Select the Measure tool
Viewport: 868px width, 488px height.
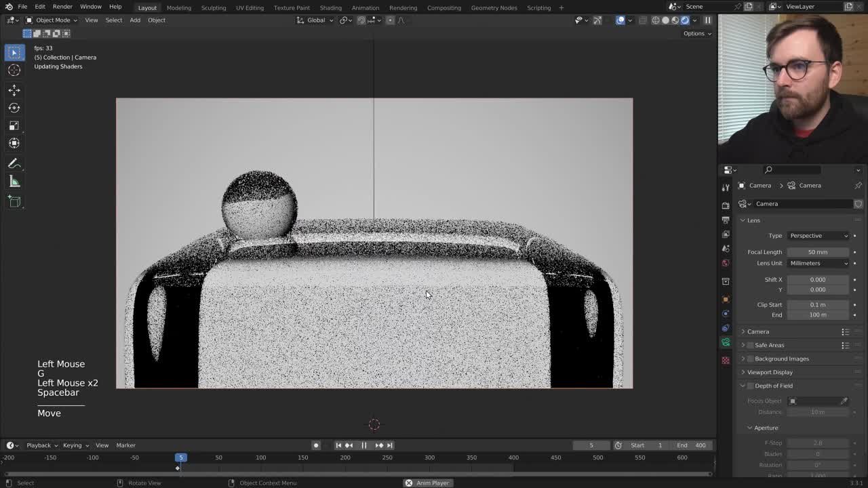pyautogui.click(x=14, y=182)
